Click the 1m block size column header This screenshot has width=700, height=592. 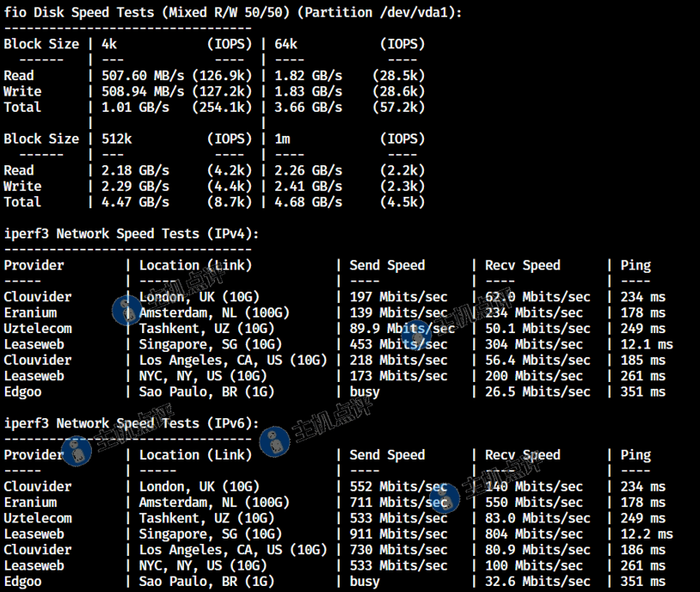pyautogui.click(x=282, y=139)
